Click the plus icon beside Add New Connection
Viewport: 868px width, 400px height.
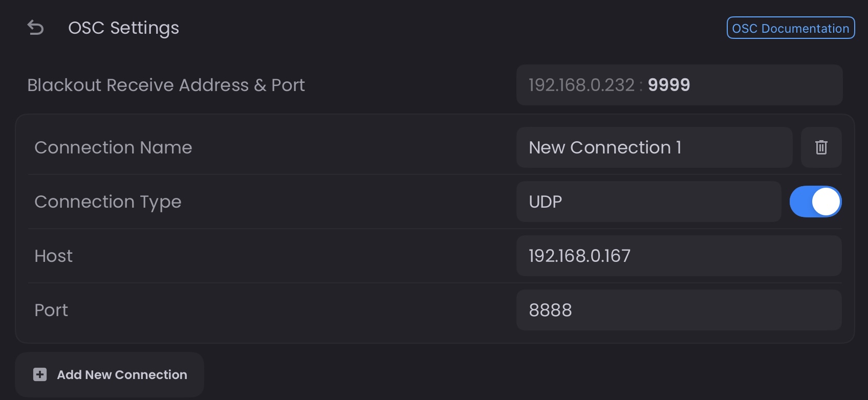click(39, 374)
